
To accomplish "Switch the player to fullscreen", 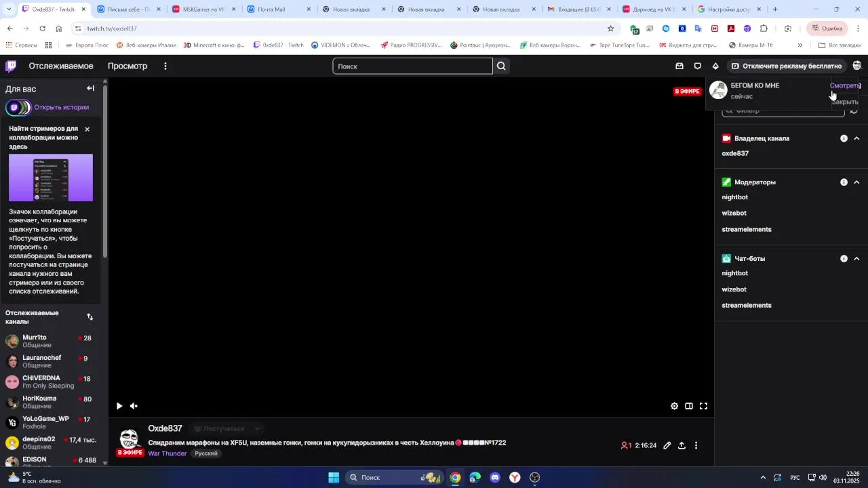I will [x=704, y=406].
